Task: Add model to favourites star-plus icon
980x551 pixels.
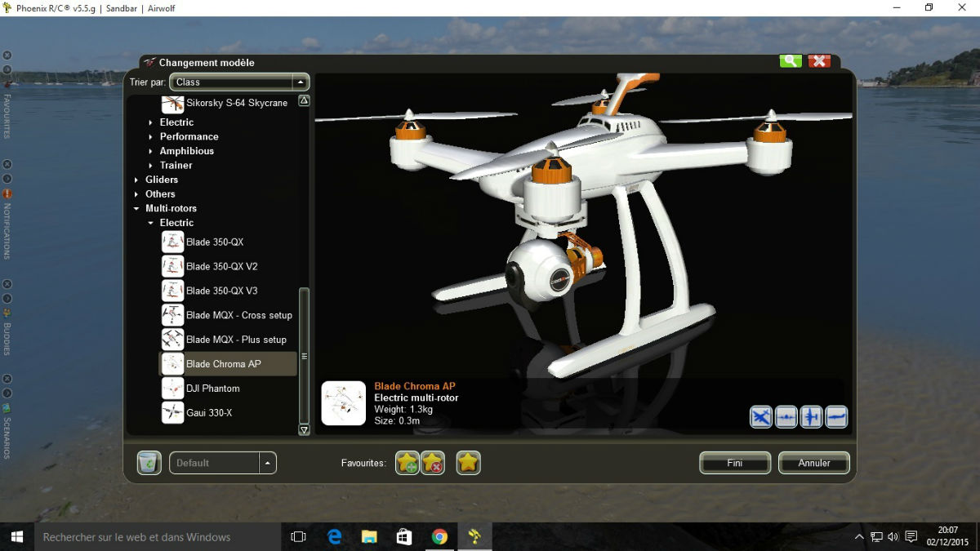Action: [407, 463]
